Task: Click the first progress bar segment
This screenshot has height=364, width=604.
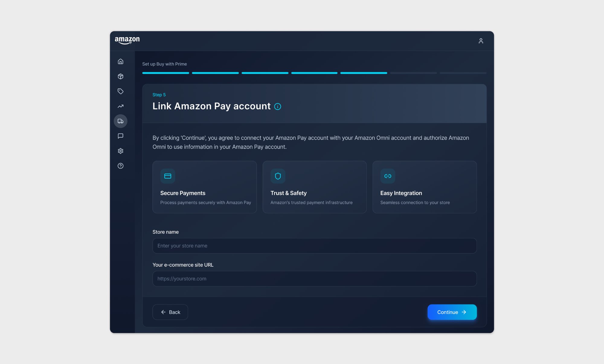Action: 165,73
